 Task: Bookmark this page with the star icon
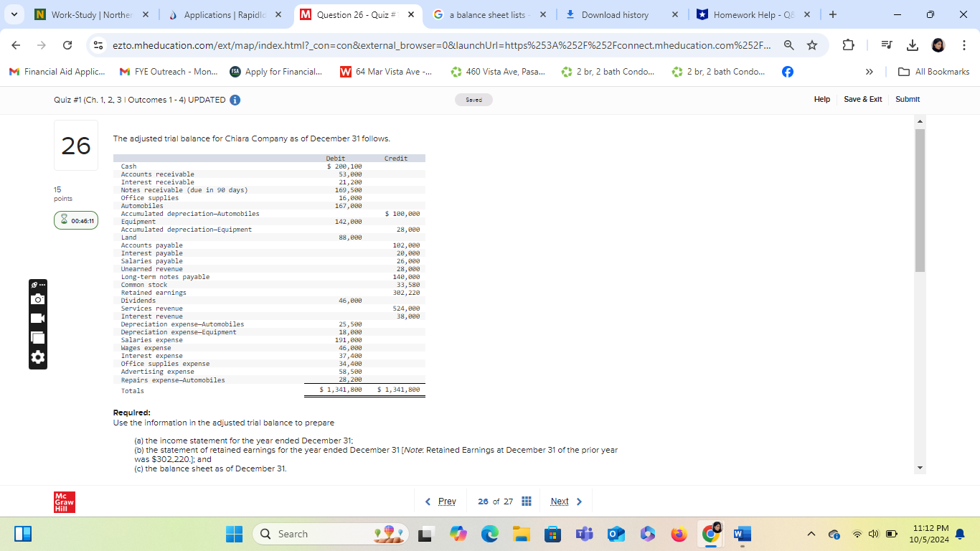tap(812, 45)
